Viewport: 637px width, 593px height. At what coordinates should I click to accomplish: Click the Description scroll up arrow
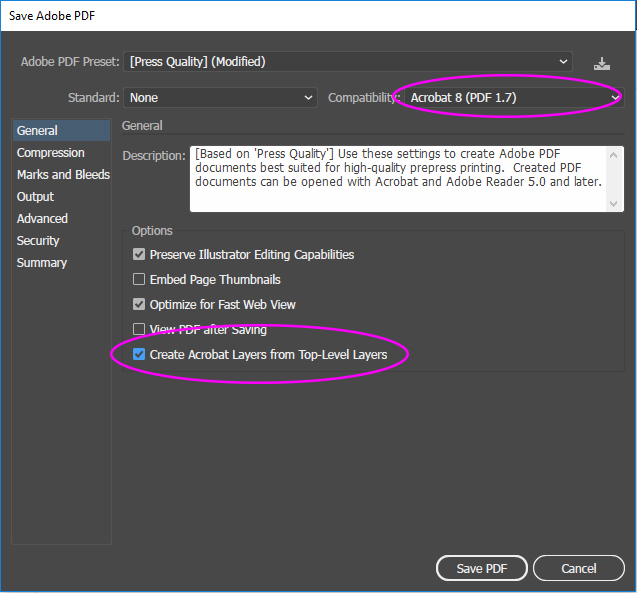coord(614,155)
